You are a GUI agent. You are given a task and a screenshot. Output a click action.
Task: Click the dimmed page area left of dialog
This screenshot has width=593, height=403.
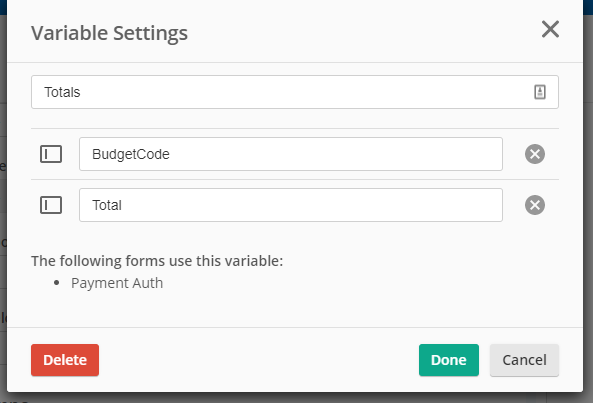(x=3, y=208)
